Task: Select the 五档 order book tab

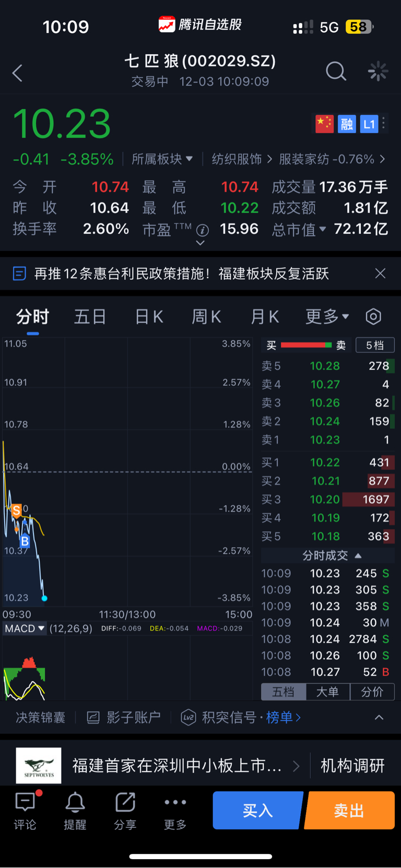Action: [x=283, y=692]
